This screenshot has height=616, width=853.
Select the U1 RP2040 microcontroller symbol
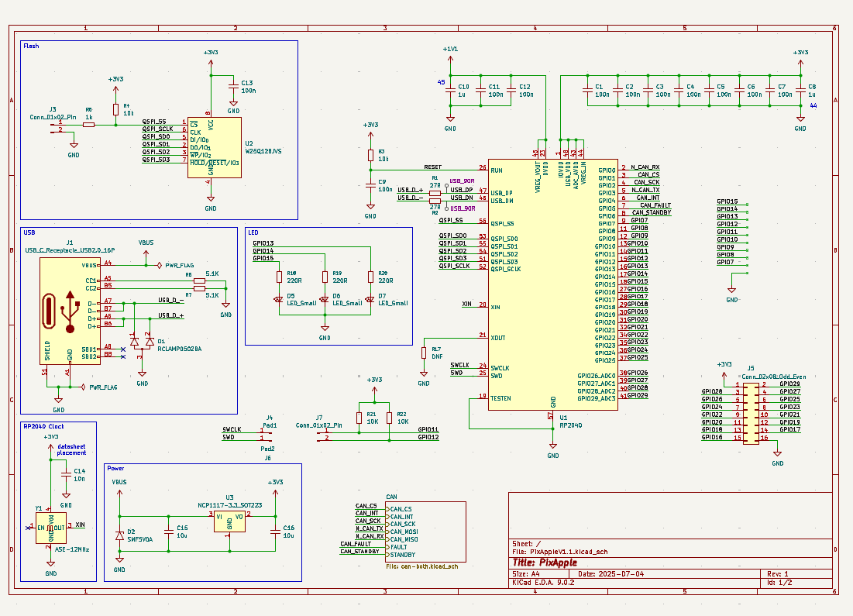pos(552,284)
